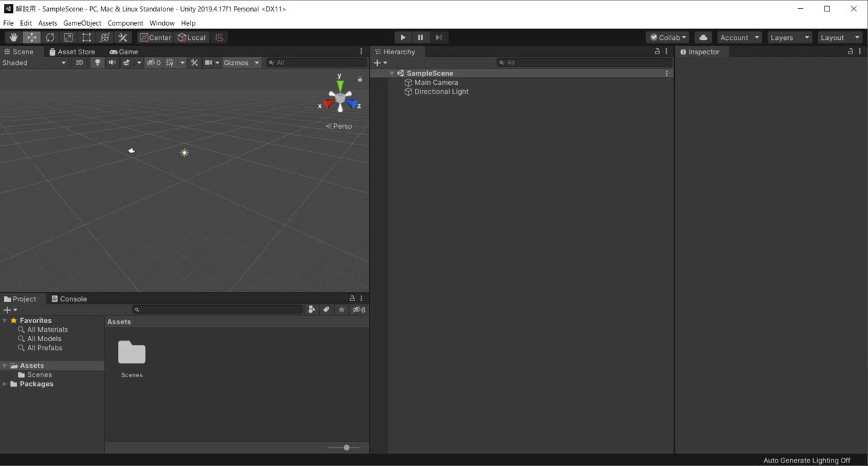This screenshot has width=868, height=466.
Task: Click the Step frame button
Action: click(x=439, y=37)
